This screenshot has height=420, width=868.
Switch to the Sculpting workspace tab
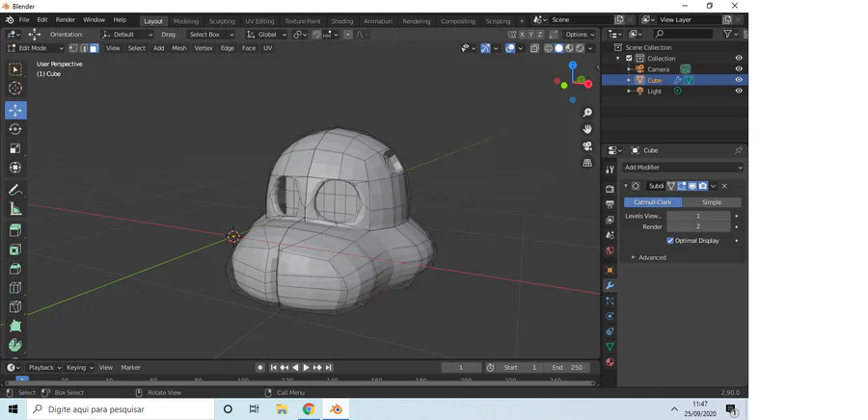coord(222,20)
